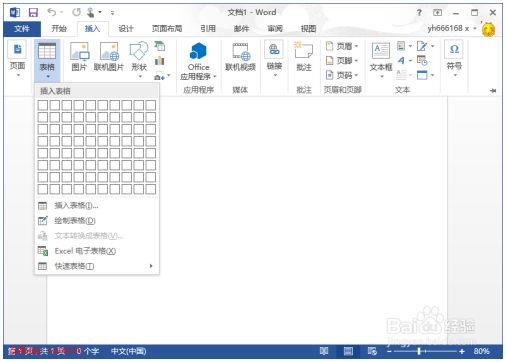Image resolution: width=506 pixels, height=362 pixels.
Task: Click the Save icon in quick access toolbar
Action: pyautogui.click(x=33, y=13)
